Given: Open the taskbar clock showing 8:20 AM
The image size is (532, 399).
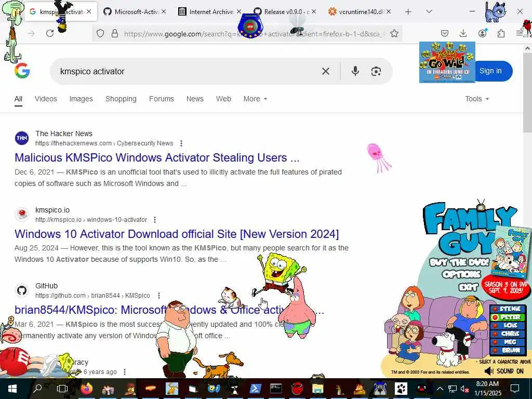Looking at the screenshot, I should 487,389.
